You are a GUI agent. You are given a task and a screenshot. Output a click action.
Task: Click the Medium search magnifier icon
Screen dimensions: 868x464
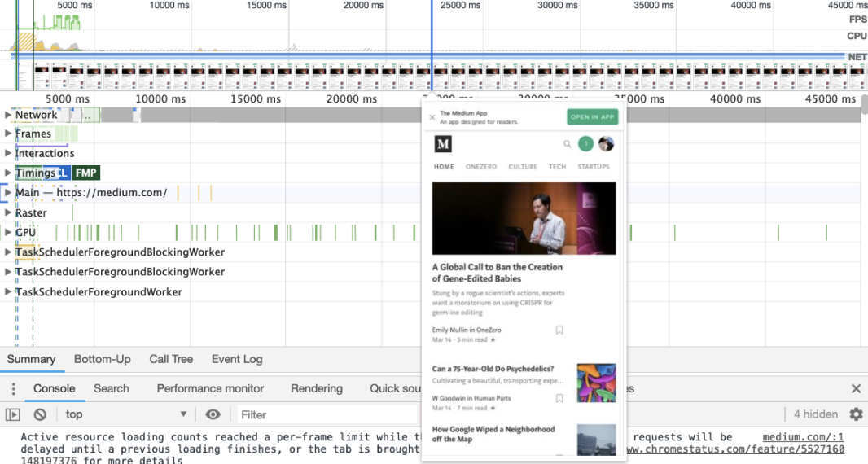(567, 144)
